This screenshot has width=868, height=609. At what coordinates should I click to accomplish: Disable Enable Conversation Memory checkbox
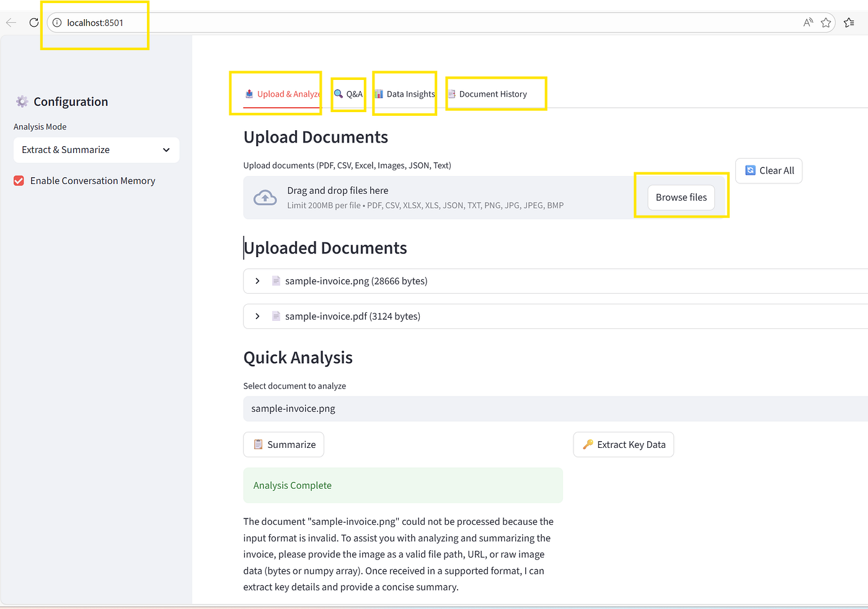[19, 181]
